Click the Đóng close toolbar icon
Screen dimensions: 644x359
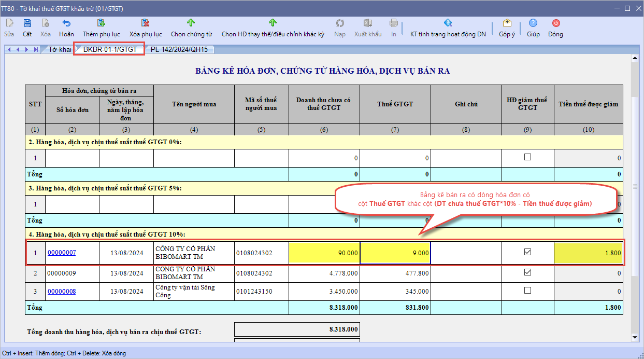click(555, 24)
